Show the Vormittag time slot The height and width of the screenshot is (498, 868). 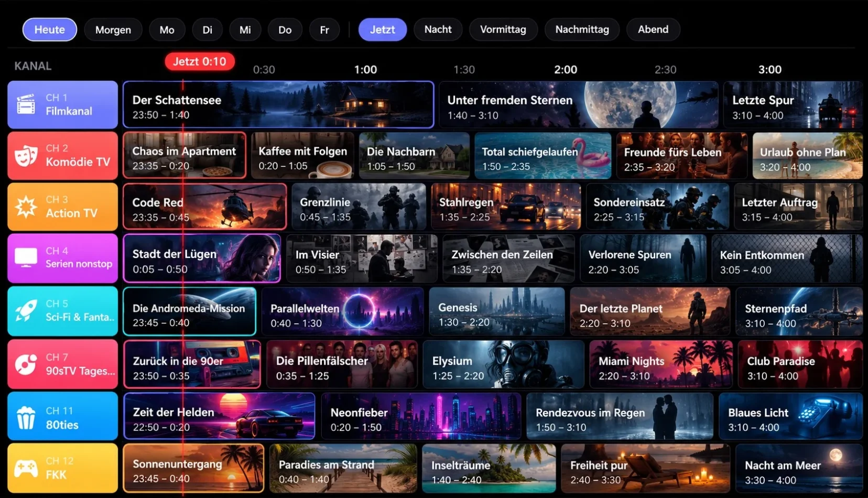503,29
